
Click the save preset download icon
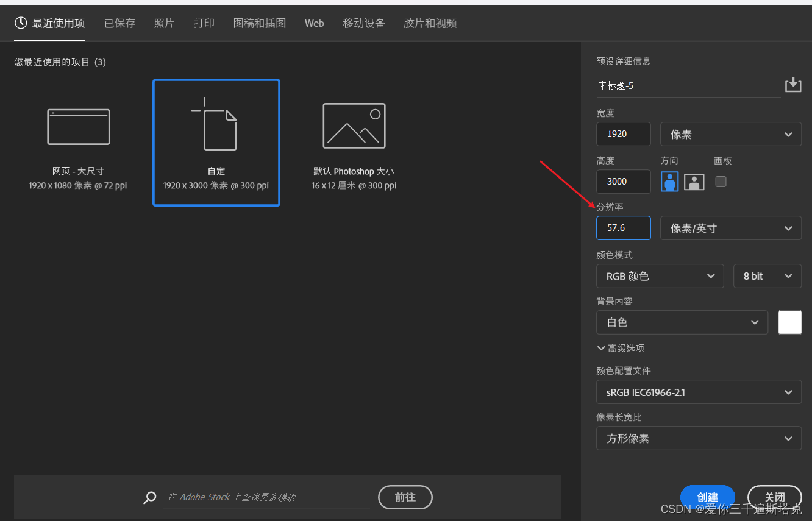[x=792, y=85]
